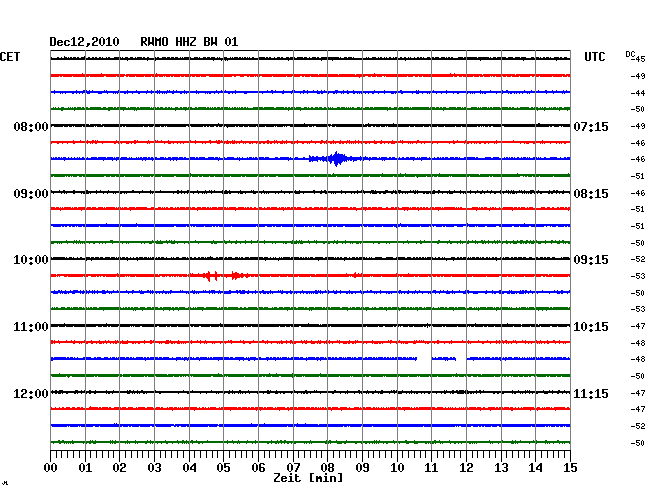
Task: Select the station title 'RWMO HHZ BW 01'
Action: (x=189, y=42)
